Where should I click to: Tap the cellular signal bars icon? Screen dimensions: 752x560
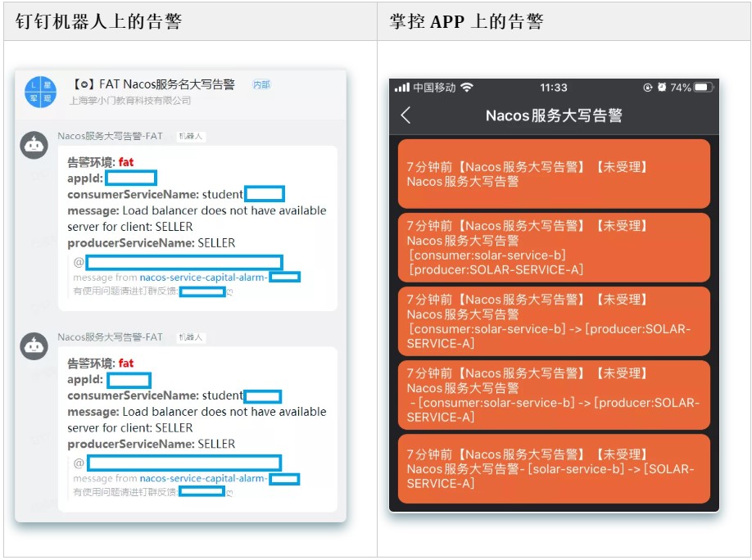(x=402, y=88)
